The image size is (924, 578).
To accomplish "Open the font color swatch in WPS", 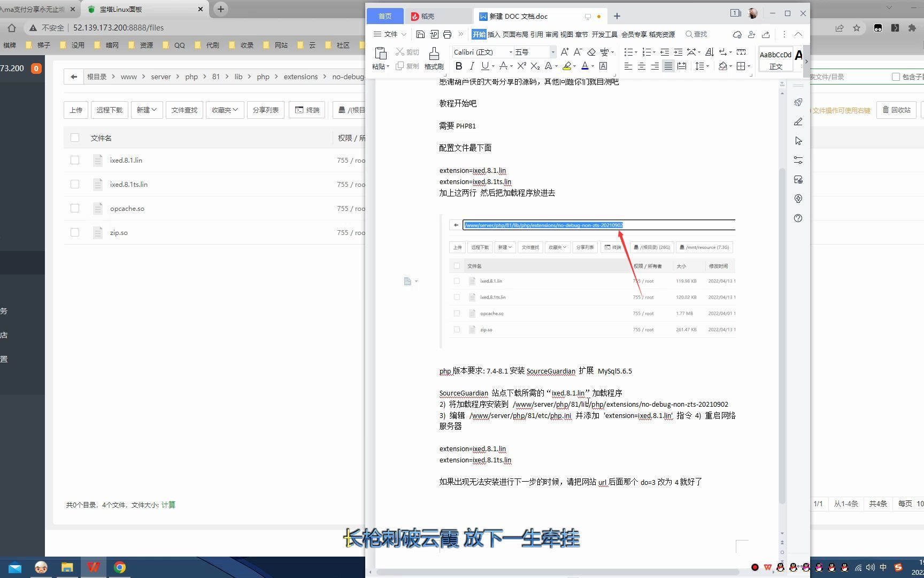I will [x=585, y=66].
